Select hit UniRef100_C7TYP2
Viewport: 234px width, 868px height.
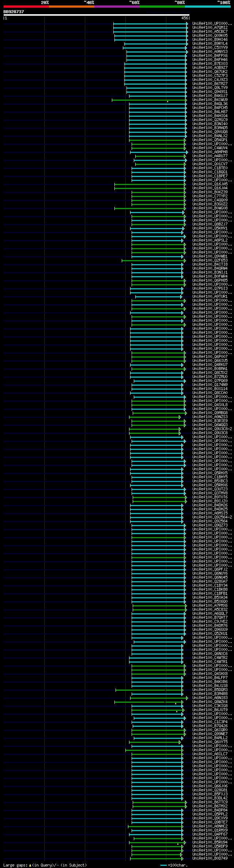click(210, 196)
